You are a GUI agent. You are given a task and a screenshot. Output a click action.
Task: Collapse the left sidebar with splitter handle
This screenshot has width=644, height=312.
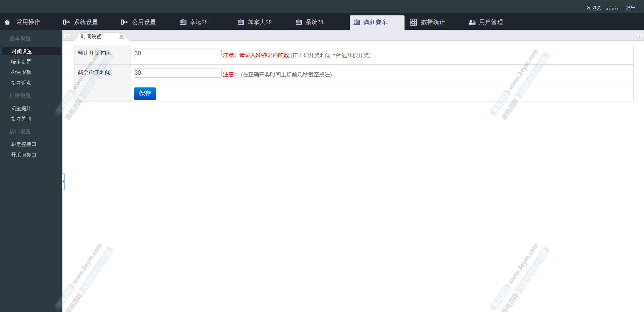(63, 182)
